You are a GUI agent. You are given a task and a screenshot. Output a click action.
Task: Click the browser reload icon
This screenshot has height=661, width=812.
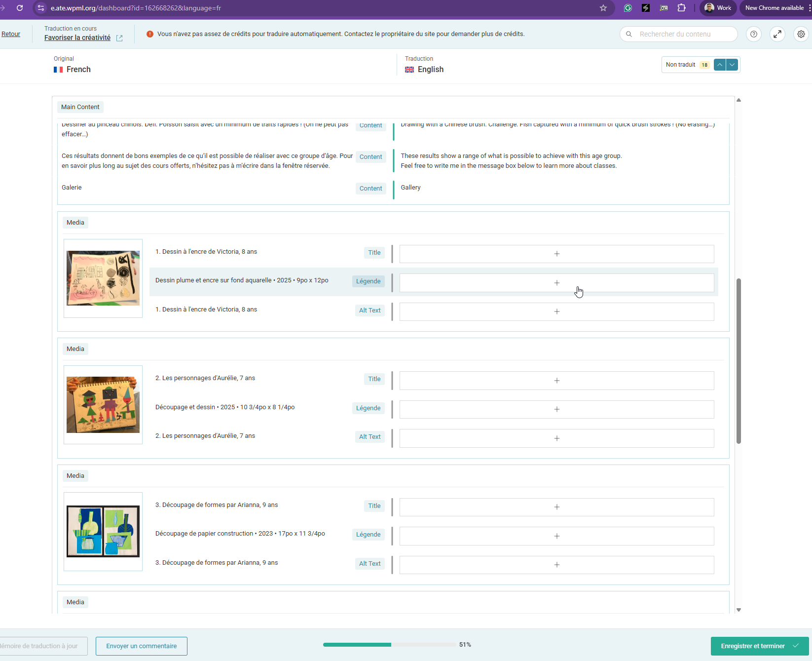(x=20, y=8)
